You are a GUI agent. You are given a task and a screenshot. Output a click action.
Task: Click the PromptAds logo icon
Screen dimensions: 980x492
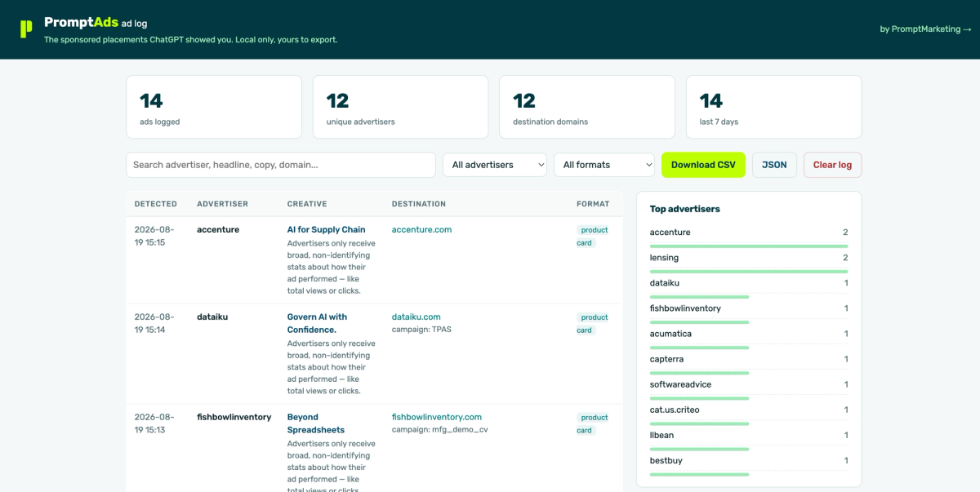[26, 29]
